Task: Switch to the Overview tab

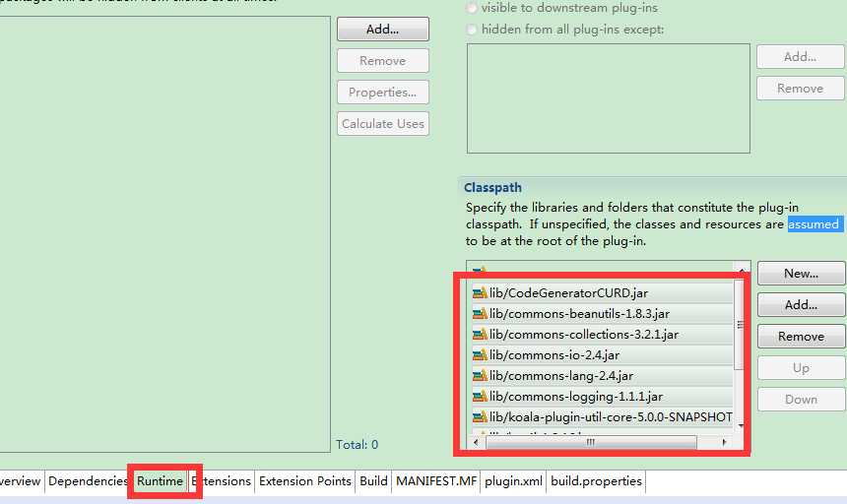Action: [x=21, y=480]
